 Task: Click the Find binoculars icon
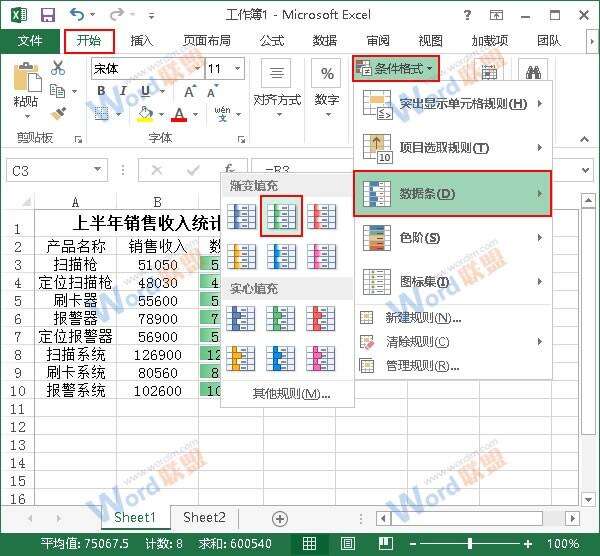point(533,72)
